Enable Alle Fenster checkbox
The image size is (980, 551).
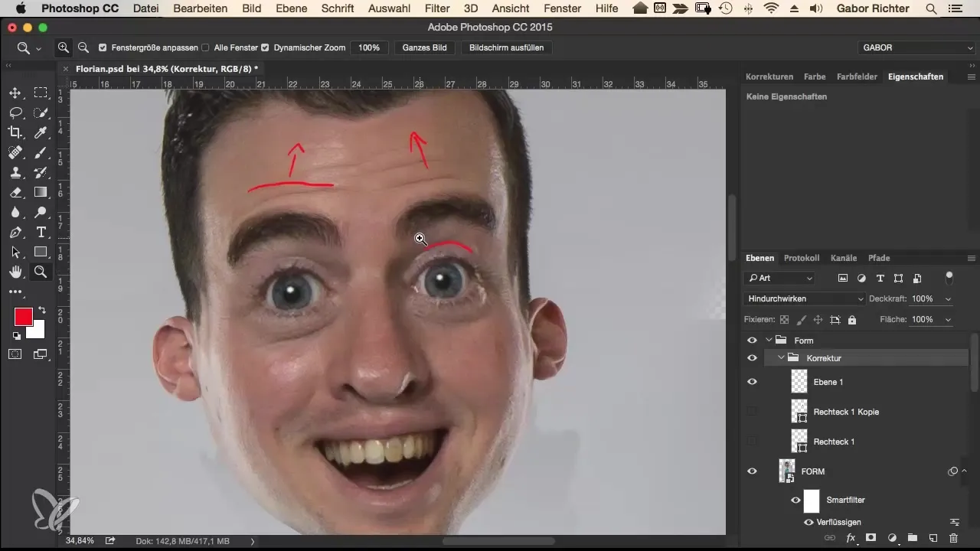[205, 47]
